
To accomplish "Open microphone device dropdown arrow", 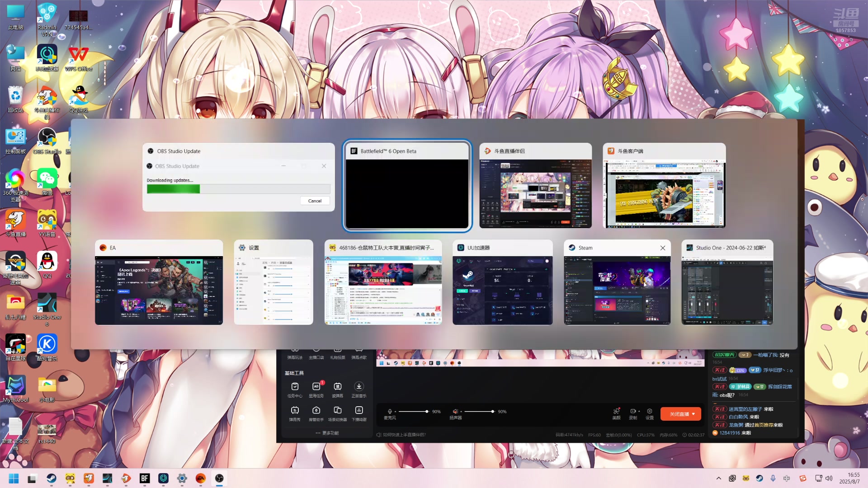I will coord(395,412).
